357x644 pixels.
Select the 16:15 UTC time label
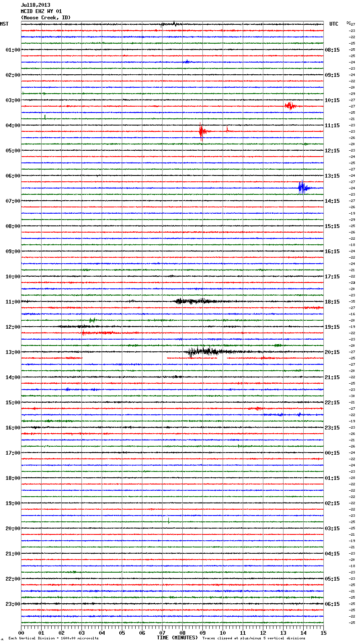coord(332,251)
